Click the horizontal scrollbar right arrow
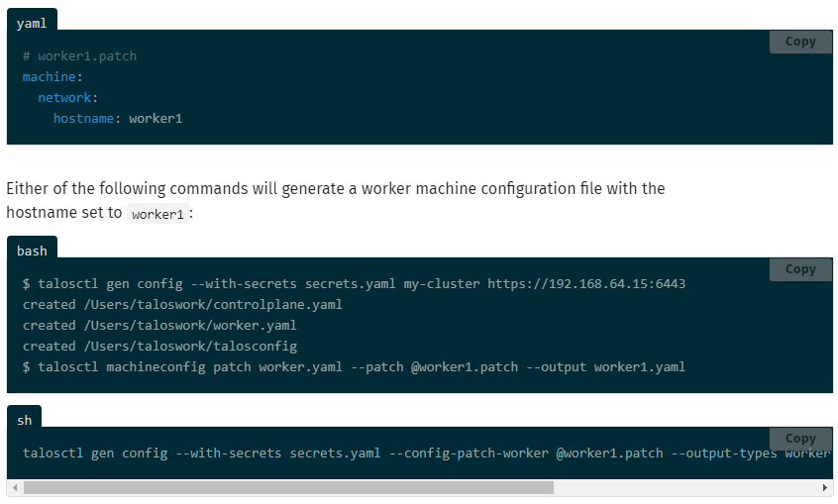Image resolution: width=838 pixels, height=504 pixels. click(x=826, y=488)
